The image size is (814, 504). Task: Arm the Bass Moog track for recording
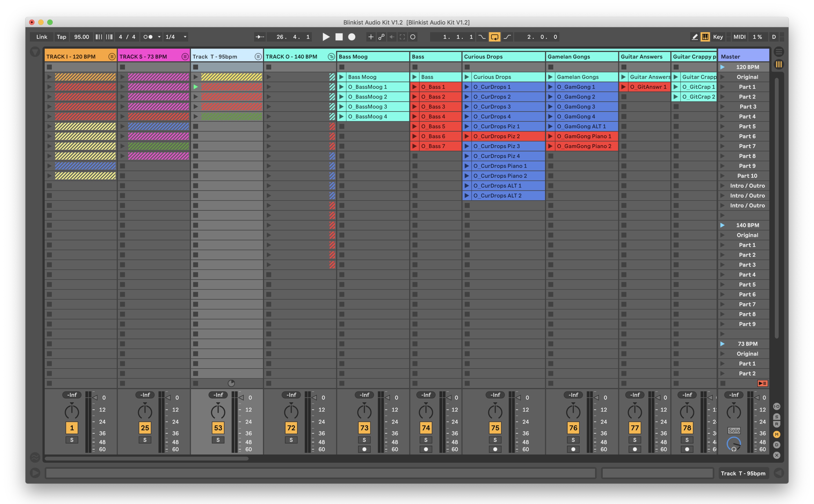[x=364, y=449]
